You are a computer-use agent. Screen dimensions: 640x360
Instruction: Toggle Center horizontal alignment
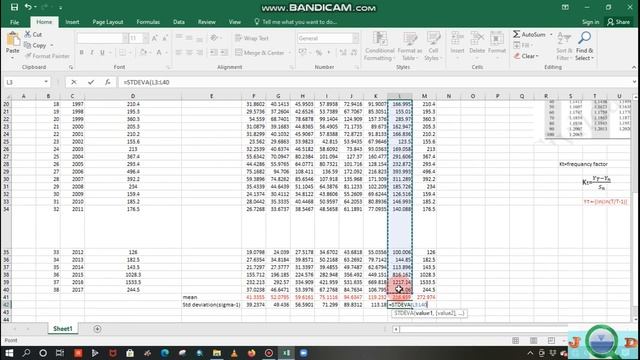click(x=189, y=53)
